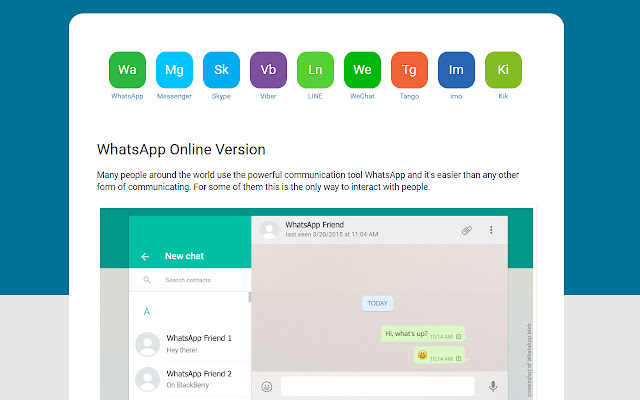Viewport: 640px width, 400px height.
Task: Click the 'Hey there!' status text
Action: (x=182, y=350)
